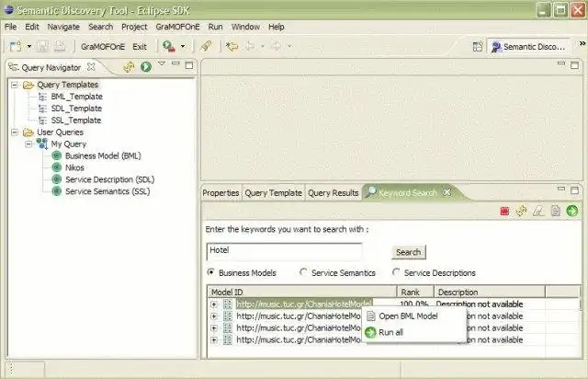The width and height of the screenshot is (588, 379).
Task: Click the link icon in Keyword Search toolbar
Action: coord(521,211)
